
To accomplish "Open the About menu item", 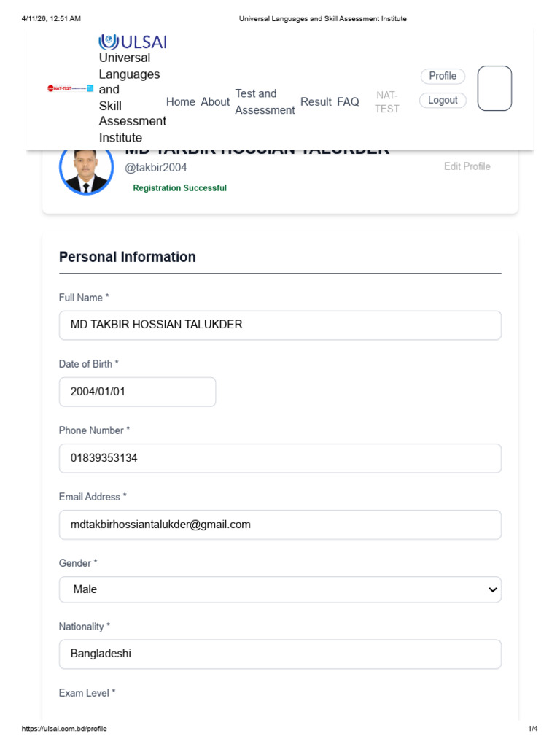I will [215, 102].
